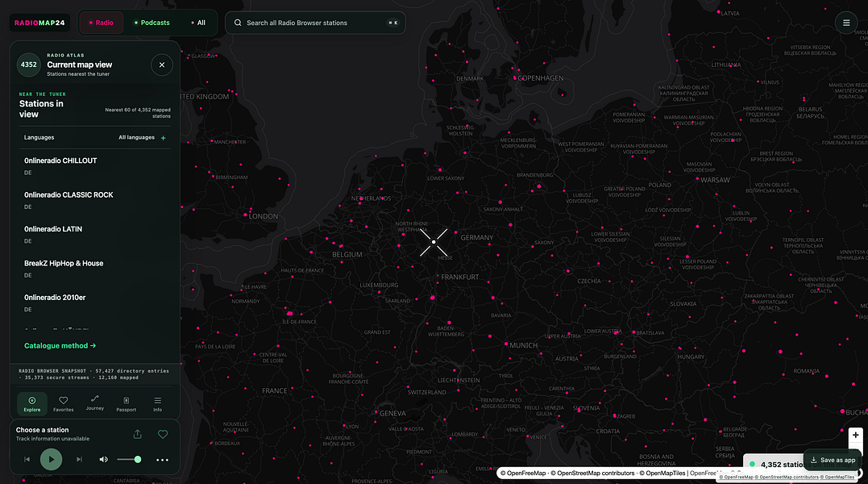Select the All content tab

point(197,23)
